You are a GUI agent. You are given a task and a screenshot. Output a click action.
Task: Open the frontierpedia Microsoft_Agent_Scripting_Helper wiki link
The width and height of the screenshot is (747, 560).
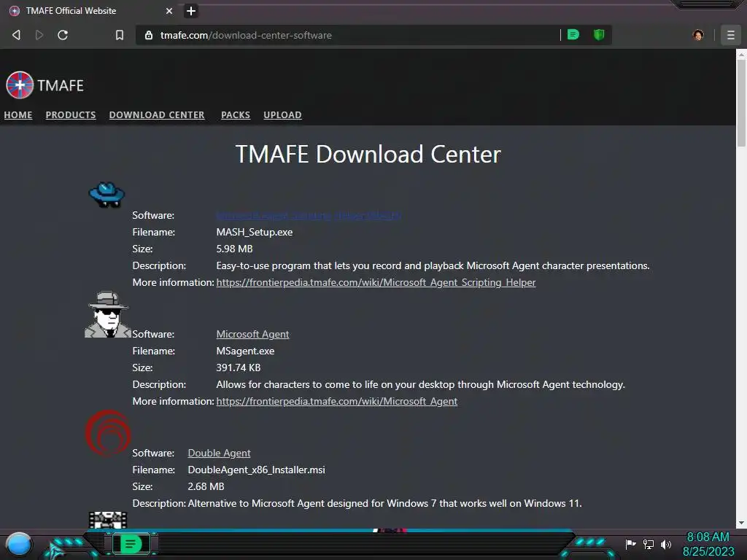(x=376, y=282)
